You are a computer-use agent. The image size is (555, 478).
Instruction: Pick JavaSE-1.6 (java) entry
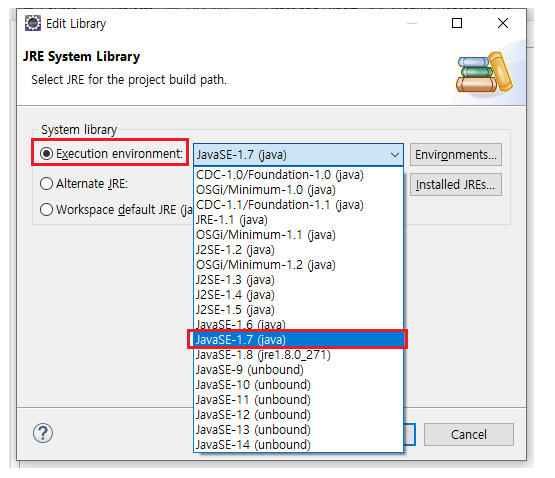pos(298,324)
